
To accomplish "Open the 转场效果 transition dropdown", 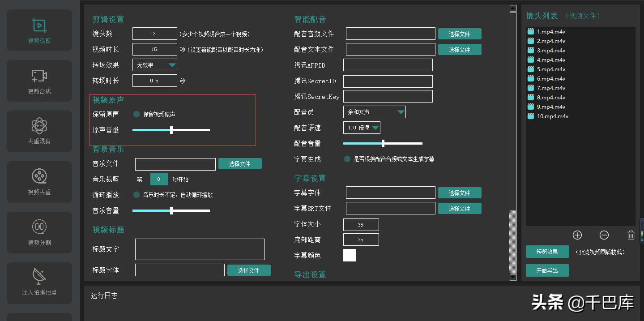I will 154,64.
